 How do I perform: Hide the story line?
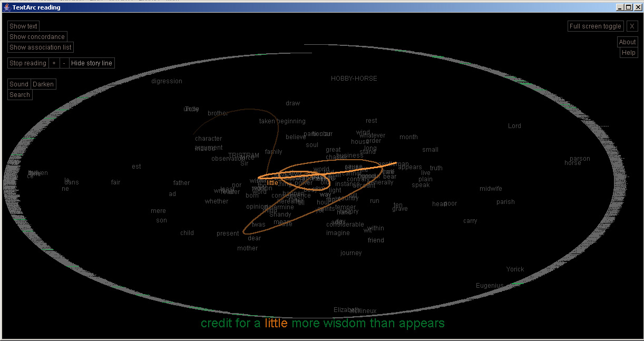coord(92,63)
